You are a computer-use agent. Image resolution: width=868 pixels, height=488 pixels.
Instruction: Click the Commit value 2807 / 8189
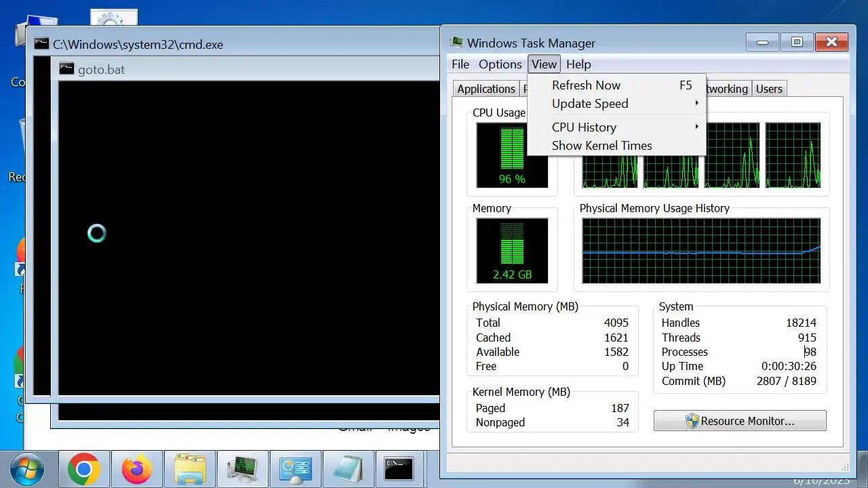point(787,381)
